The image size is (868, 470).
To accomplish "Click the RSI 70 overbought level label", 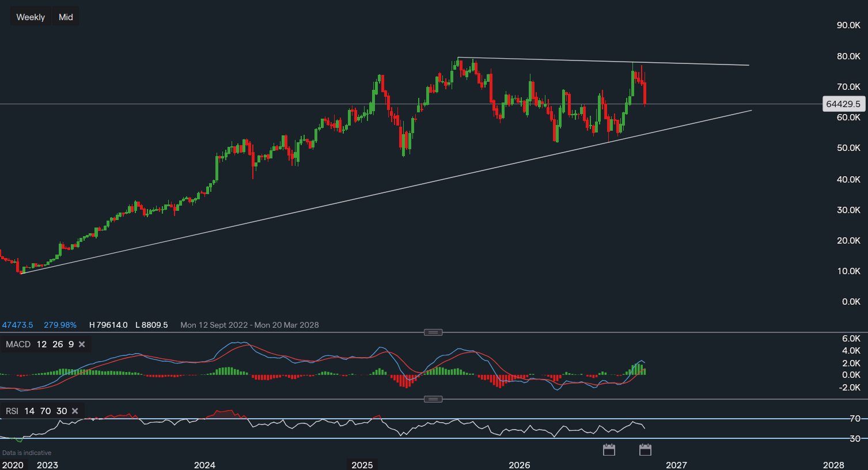I will coord(855,419).
